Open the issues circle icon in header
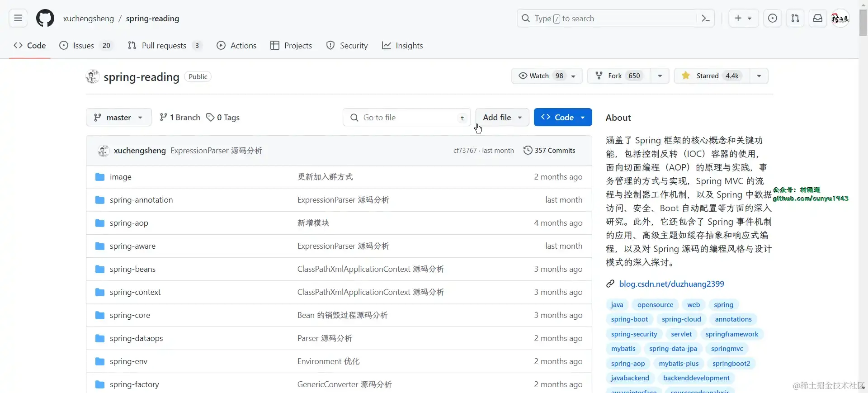The height and width of the screenshot is (393, 868). click(773, 19)
